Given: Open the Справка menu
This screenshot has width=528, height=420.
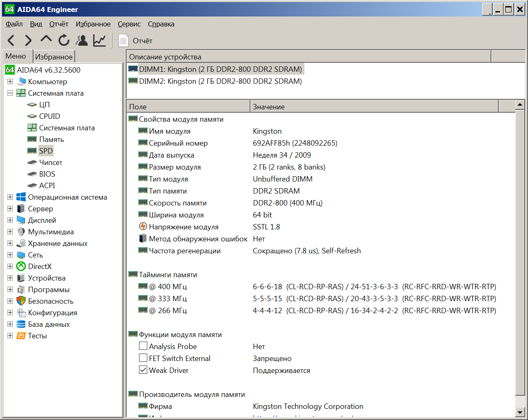Looking at the screenshot, I should (x=161, y=24).
